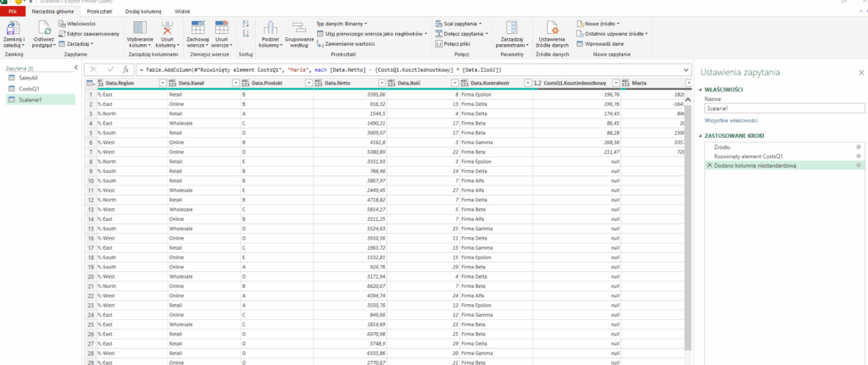Screen dimensions: 868x365
Task: Select the CostsQ1 query
Action: (x=40, y=88)
